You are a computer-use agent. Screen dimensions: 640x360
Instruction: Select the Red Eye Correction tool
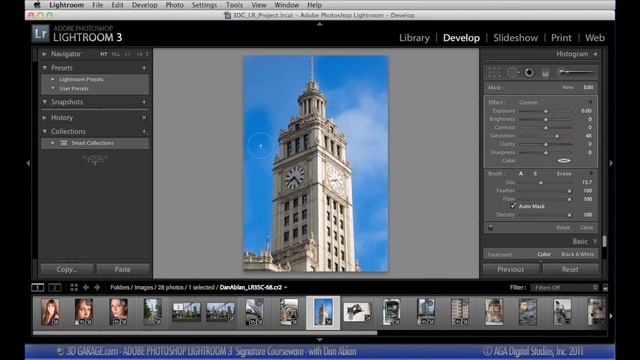pyautogui.click(x=529, y=73)
